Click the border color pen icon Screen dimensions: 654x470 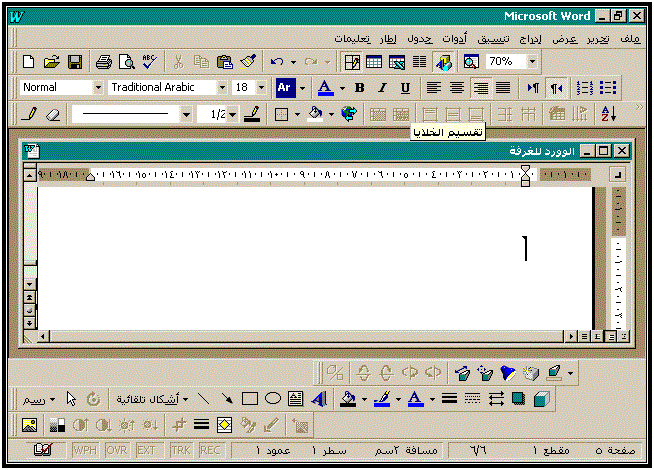point(252,114)
